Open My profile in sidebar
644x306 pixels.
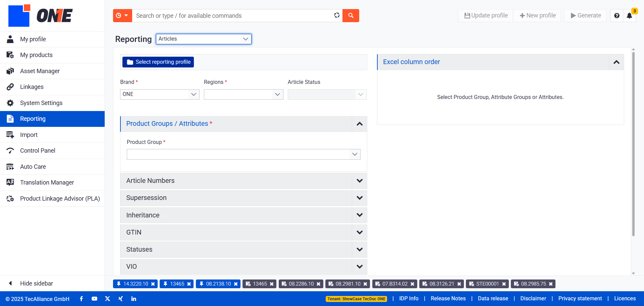coord(52,39)
